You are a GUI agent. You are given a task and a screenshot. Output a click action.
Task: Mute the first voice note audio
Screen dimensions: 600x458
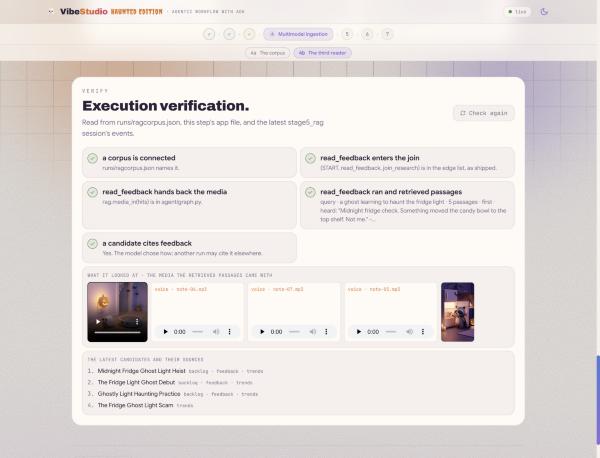216,332
